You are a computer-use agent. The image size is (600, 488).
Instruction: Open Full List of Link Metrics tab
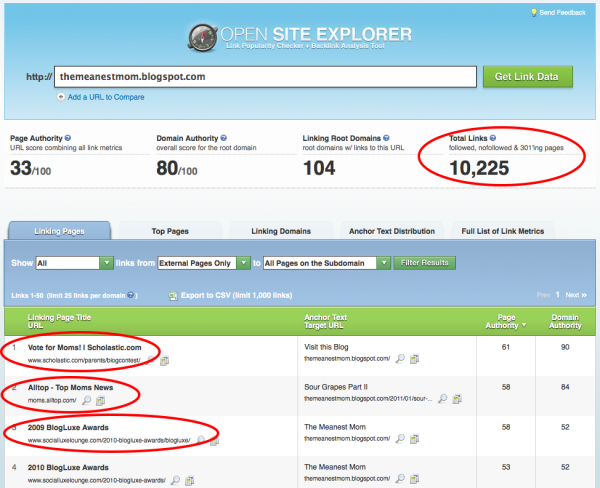[503, 231]
